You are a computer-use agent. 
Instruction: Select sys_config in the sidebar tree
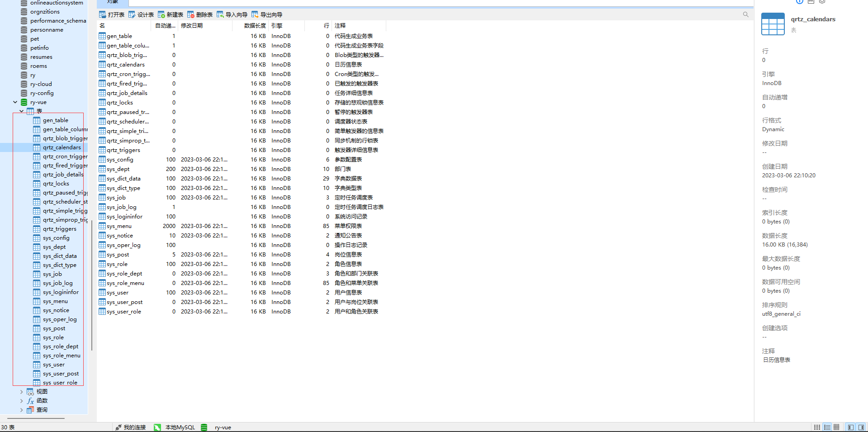[x=56, y=238]
